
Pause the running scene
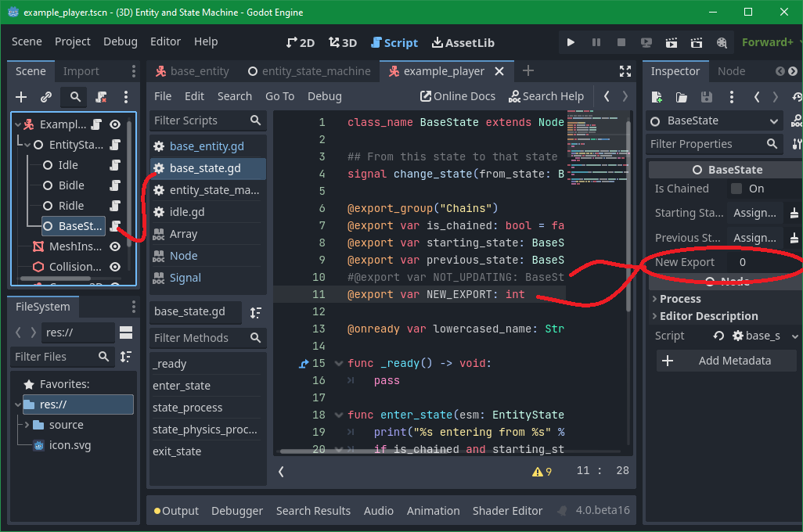595,42
